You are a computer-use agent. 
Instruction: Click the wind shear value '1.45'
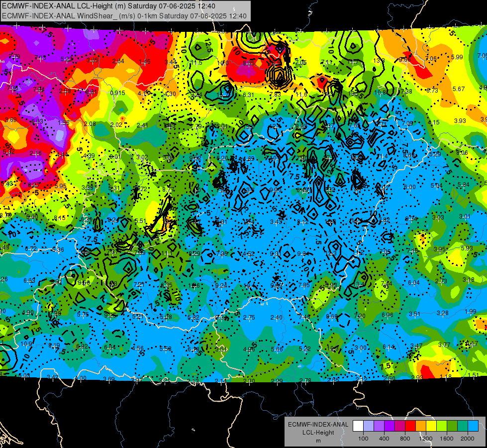click(145, 62)
